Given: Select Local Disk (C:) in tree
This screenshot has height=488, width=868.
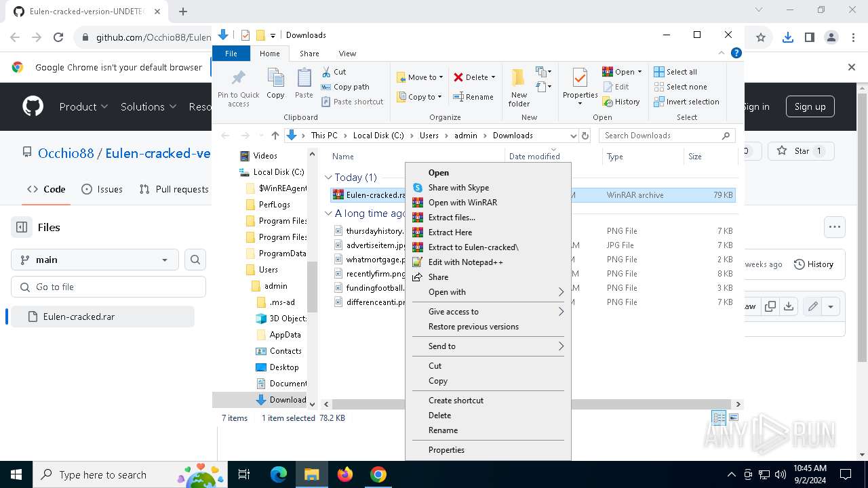Looking at the screenshot, I should point(272,172).
